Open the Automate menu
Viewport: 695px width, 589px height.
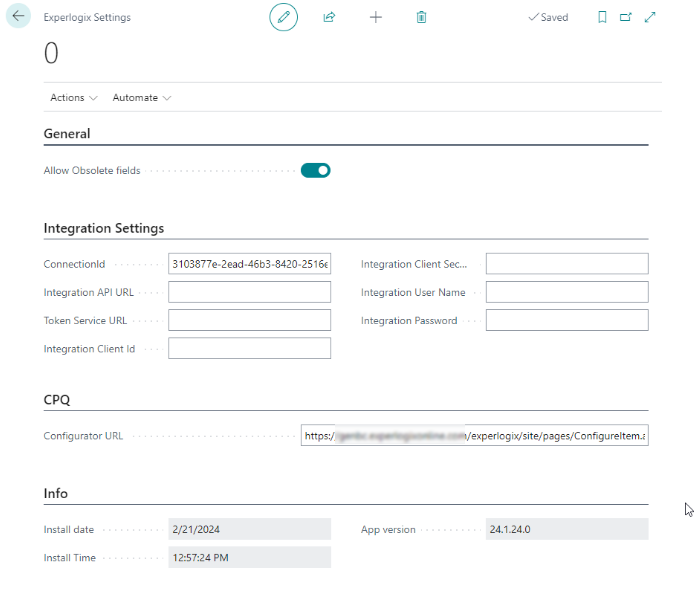point(141,98)
